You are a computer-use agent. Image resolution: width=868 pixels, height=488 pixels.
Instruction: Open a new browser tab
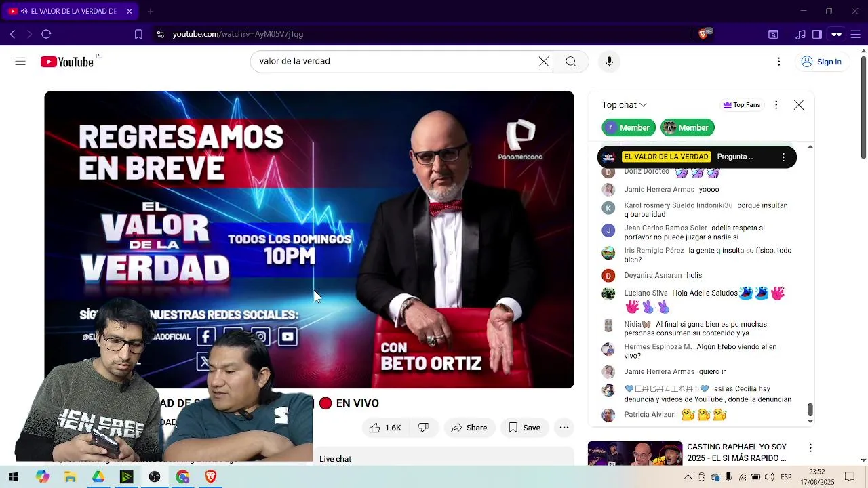(x=151, y=12)
